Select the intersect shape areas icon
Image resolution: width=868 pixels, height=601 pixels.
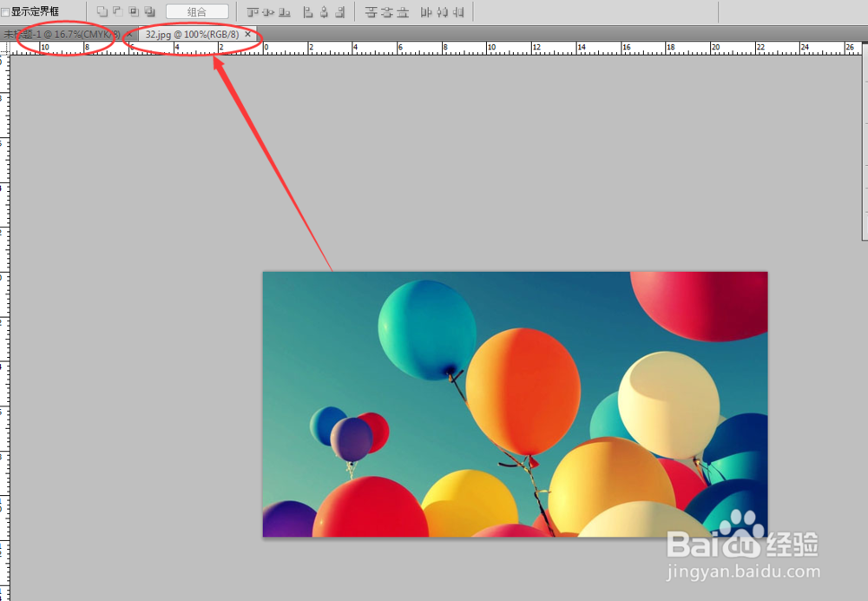(x=134, y=11)
